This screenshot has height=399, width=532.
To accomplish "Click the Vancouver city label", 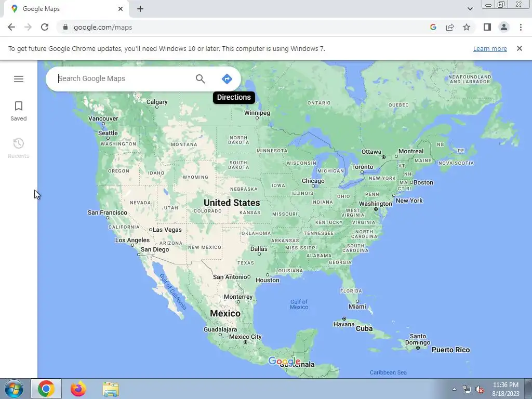I will [103, 118].
